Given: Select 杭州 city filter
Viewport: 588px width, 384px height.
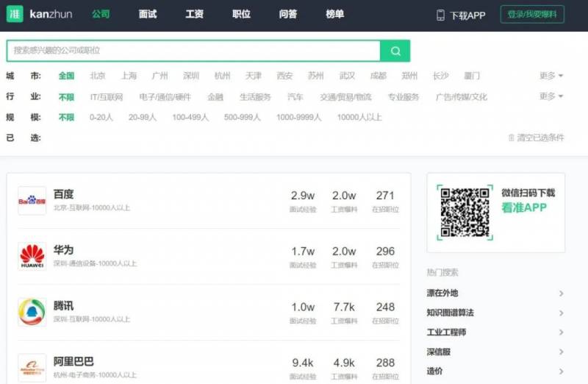Looking at the screenshot, I should coord(223,76).
